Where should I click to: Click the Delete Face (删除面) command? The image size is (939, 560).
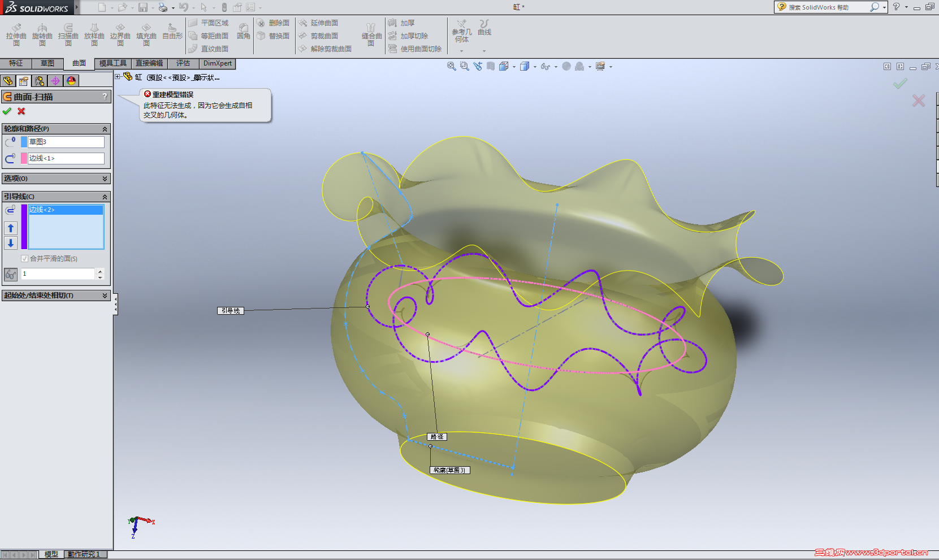(x=273, y=23)
